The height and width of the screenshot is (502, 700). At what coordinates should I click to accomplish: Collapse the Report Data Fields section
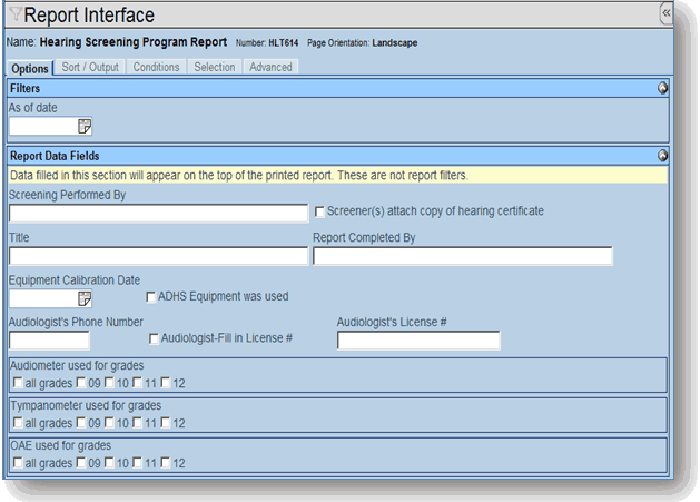point(663,155)
